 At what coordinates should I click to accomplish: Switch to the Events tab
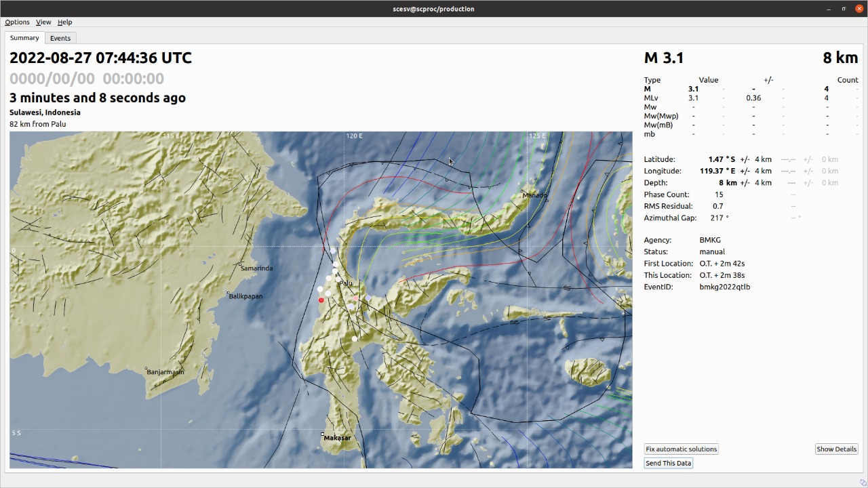[60, 38]
